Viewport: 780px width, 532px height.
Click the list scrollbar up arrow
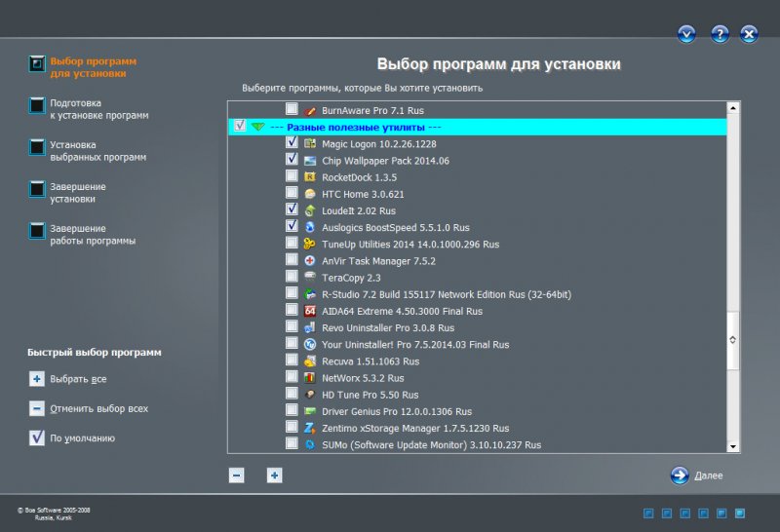click(733, 108)
